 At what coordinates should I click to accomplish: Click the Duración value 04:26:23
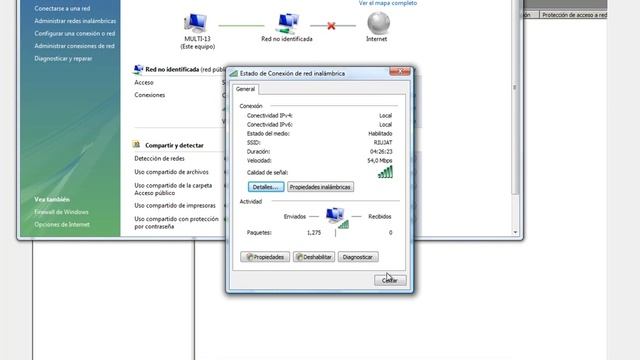click(x=381, y=151)
